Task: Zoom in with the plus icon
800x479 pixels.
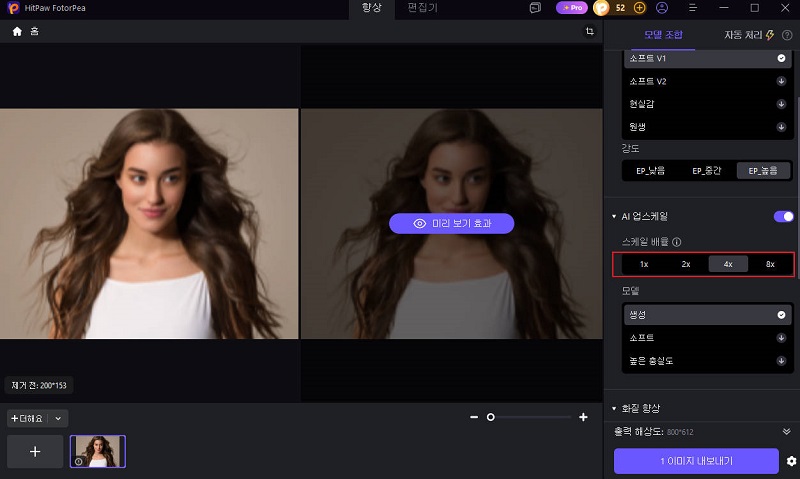Action: (583, 417)
